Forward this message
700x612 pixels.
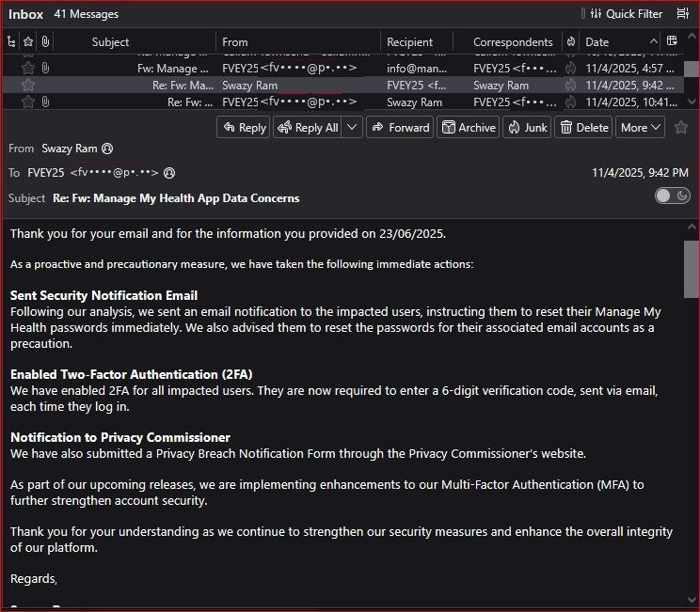point(400,128)
